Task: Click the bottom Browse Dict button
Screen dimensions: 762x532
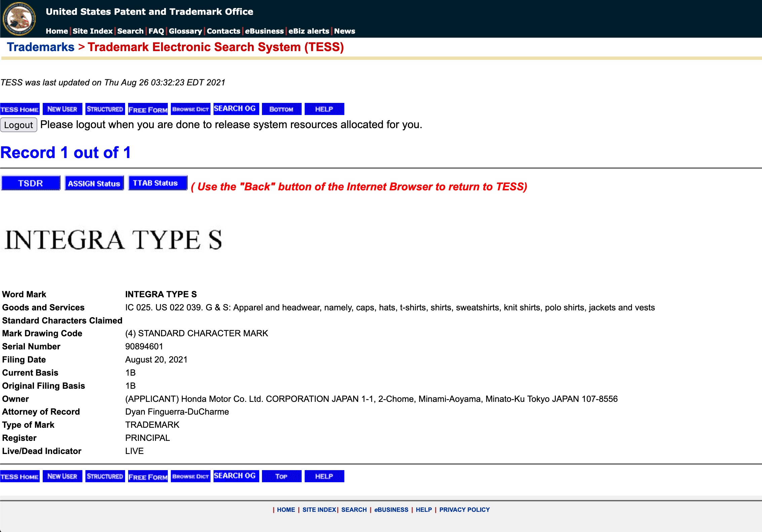Action: pyautogui.click(x=191, y=476)
